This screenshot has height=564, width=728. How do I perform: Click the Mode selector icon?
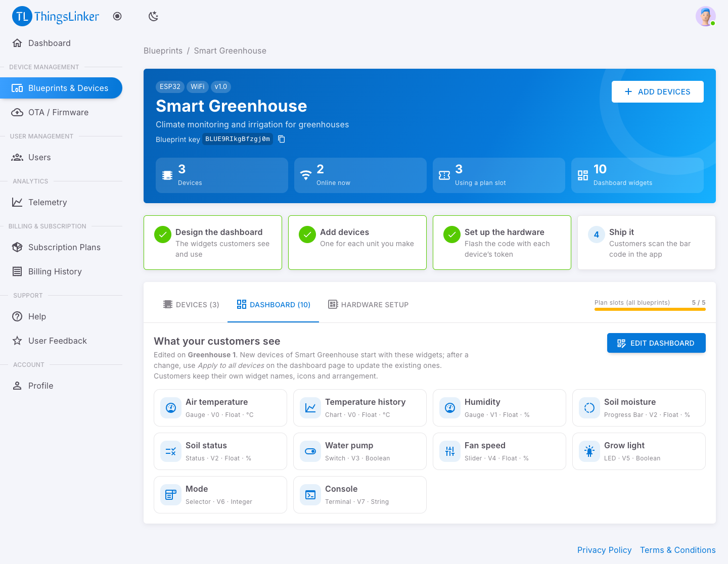coord(171,495)
